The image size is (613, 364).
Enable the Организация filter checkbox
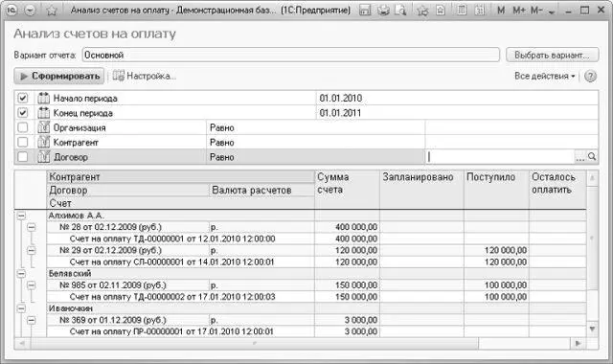pyautogui.click(x=23, y=127)
